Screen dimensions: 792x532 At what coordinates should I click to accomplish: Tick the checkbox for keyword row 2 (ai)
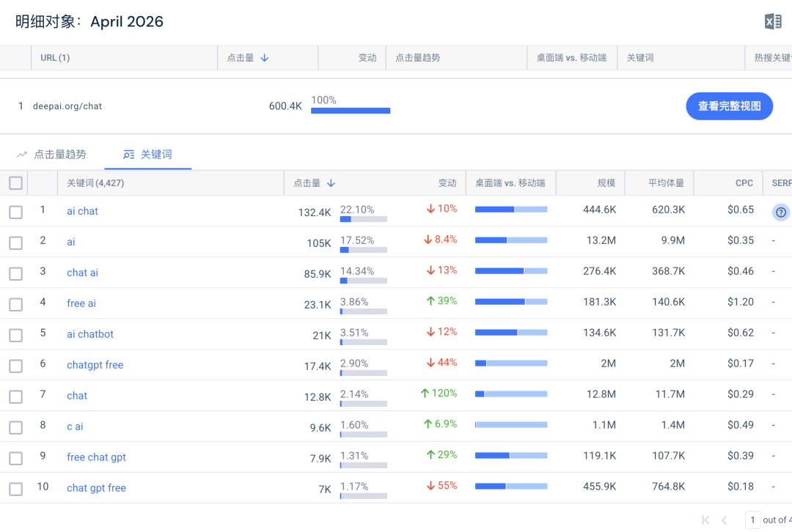click(15, 243)
